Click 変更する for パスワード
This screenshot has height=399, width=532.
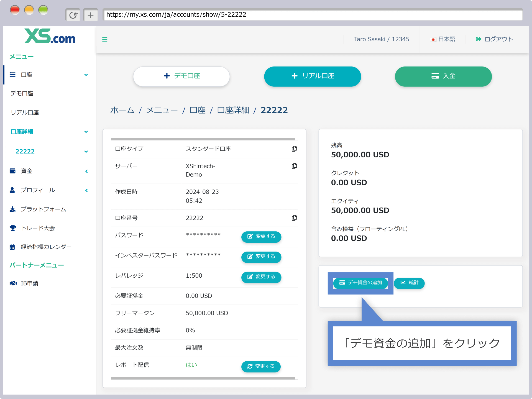(261, 237)
